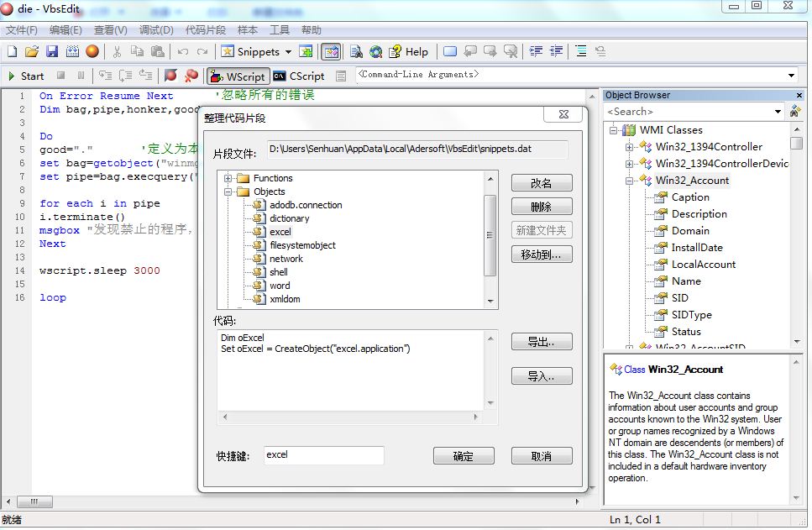
Task: Click the 导出.. export button
Action: pyautogui.click(x=542, y=341)
